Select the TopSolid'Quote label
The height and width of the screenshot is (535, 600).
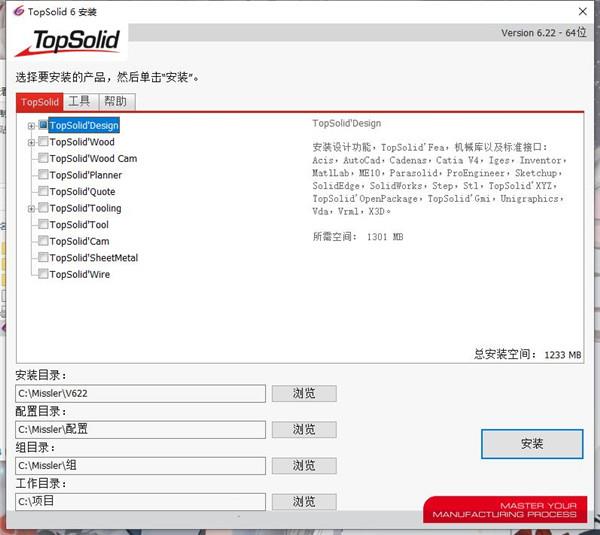pyautogui.click(x=82, y=191)
